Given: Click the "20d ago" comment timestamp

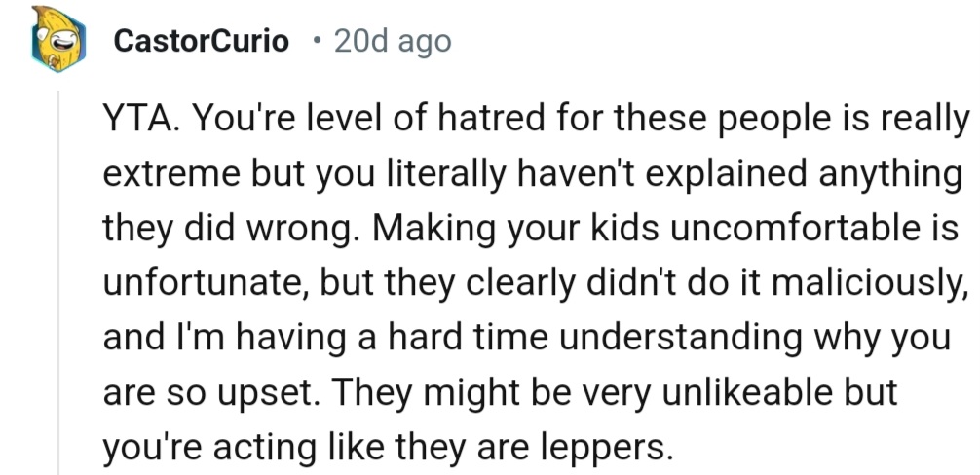Looking at the screenshot, I should [x=393, y=41].
